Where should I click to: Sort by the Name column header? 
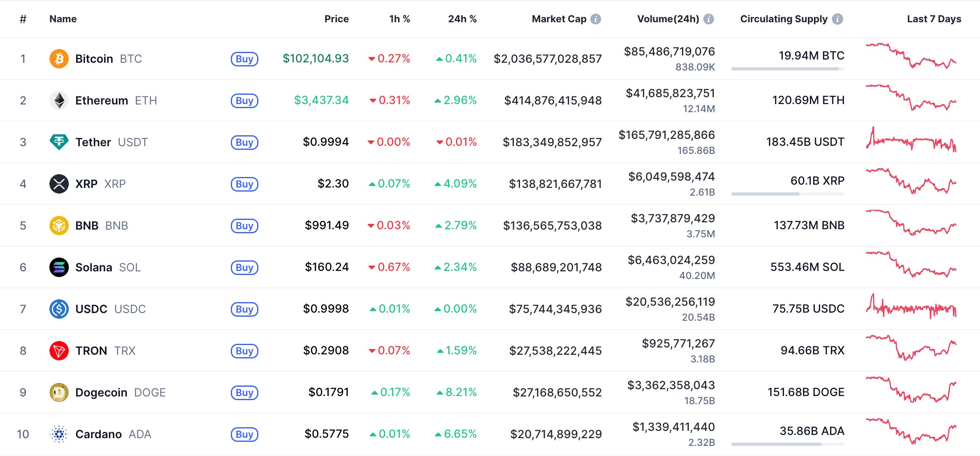(63, 19)
